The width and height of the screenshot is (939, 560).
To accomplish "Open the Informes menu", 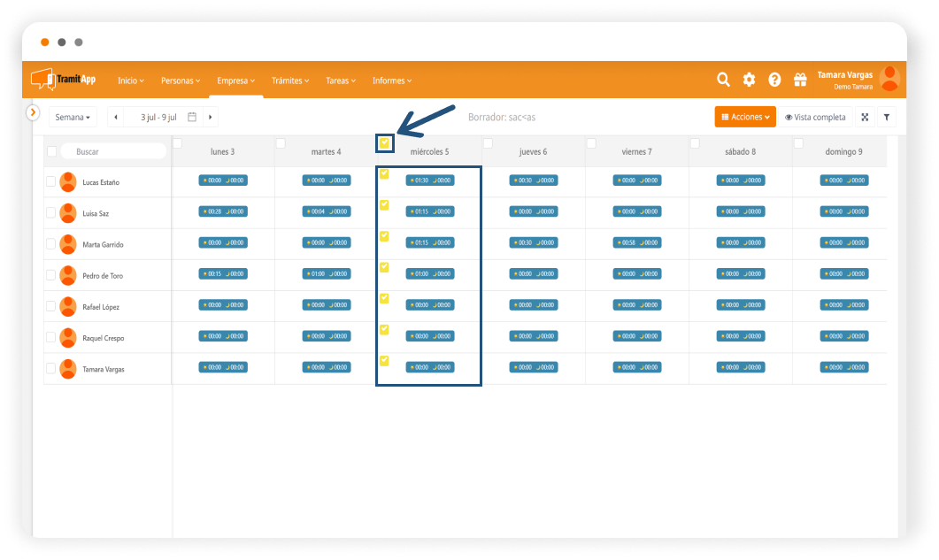I will 392,81.
